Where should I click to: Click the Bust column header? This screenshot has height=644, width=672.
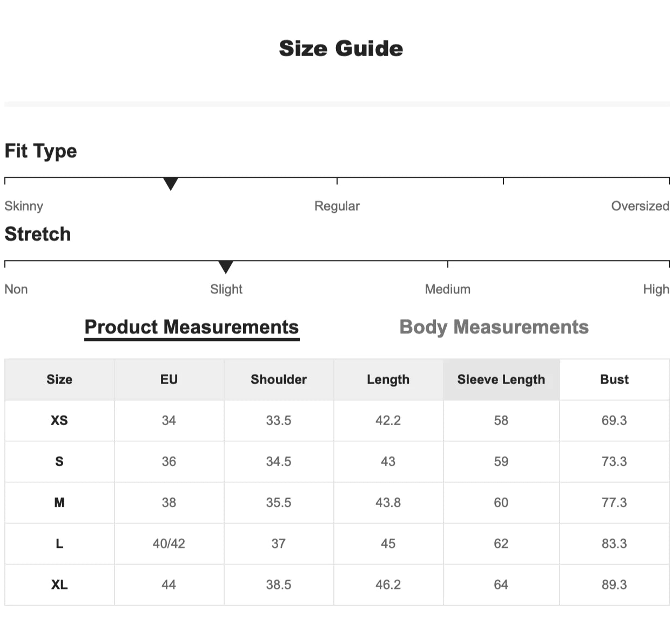[x=614, y=380]
